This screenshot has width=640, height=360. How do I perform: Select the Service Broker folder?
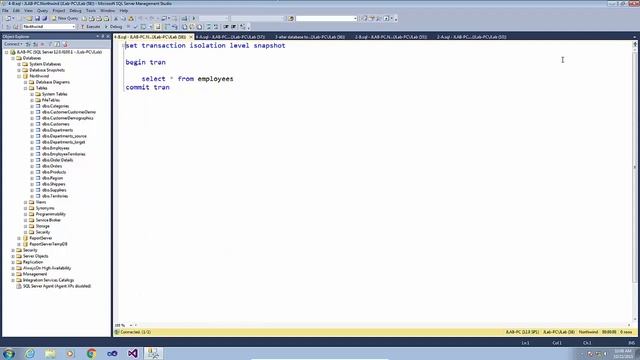48,220
